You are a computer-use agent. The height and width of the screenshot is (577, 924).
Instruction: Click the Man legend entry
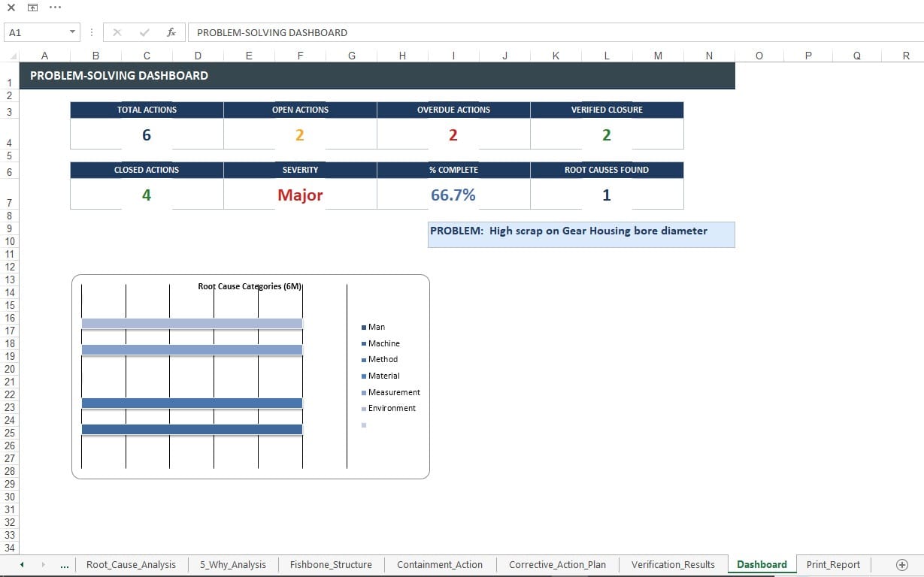(x=374, y=327)
